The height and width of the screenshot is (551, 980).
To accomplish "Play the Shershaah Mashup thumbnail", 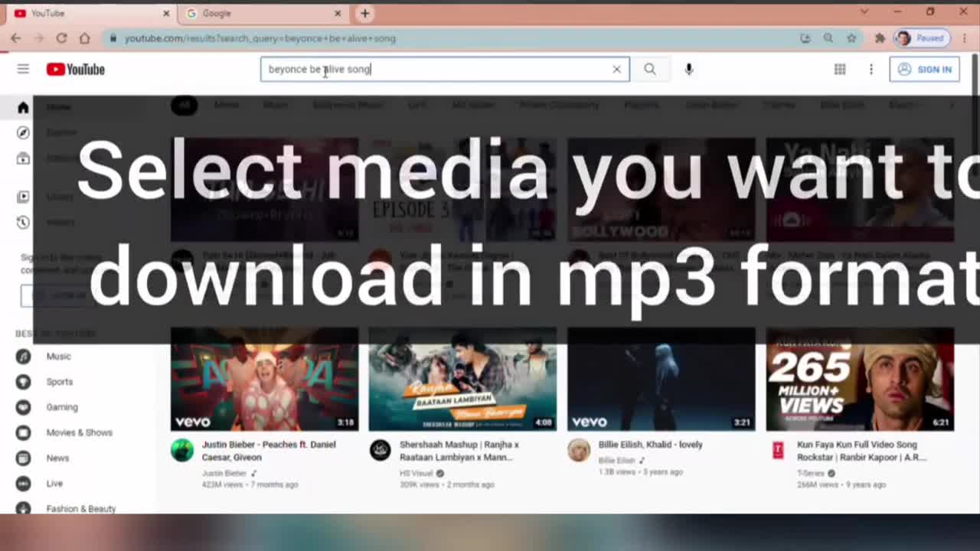I will 462,380.
